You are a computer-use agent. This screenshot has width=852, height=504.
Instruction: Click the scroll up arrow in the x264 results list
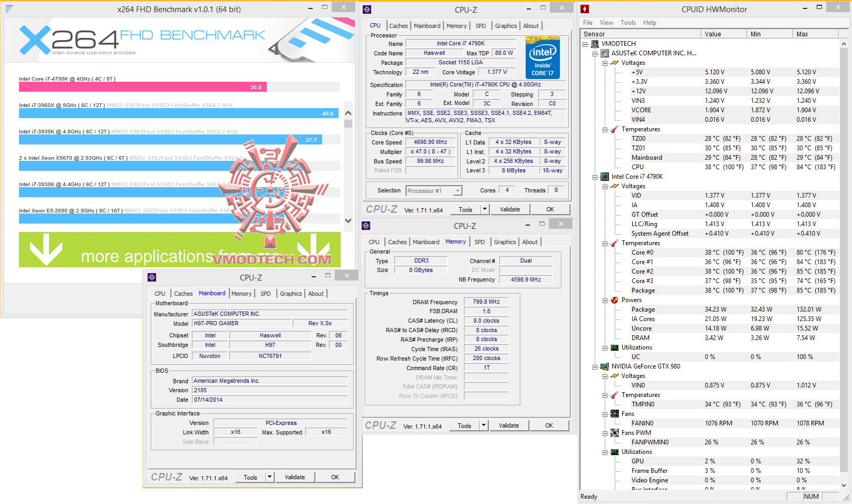click(x=348, y=113)
